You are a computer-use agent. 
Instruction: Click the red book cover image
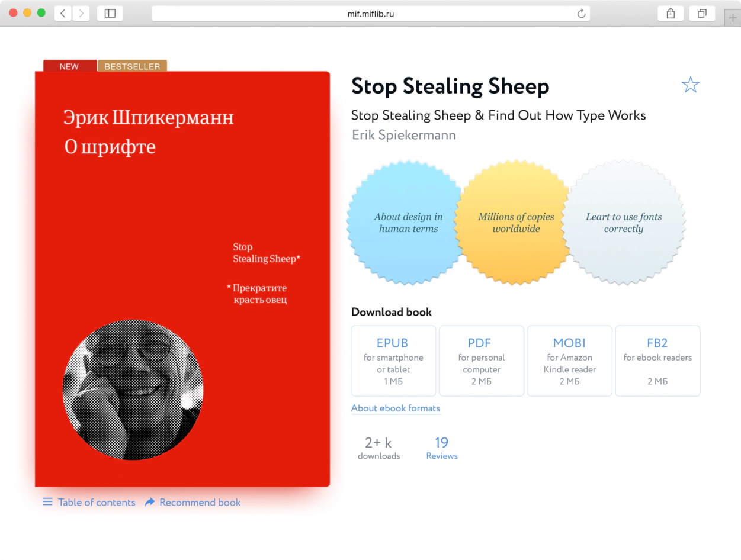click(182, 279)
